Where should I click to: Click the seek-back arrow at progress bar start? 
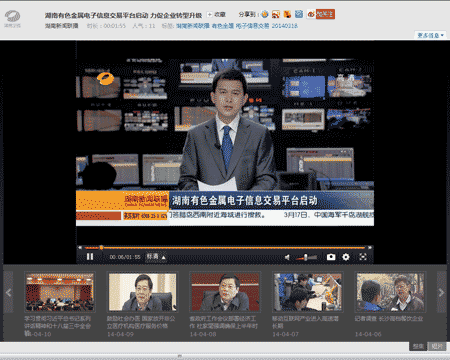coord(80,248)
